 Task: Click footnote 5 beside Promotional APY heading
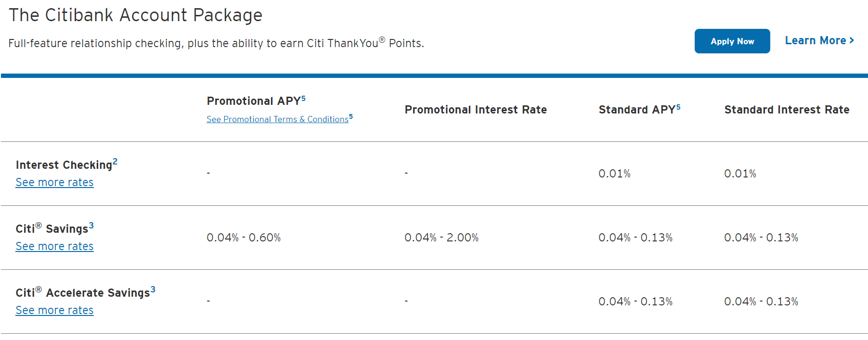[x=303, y=99]
